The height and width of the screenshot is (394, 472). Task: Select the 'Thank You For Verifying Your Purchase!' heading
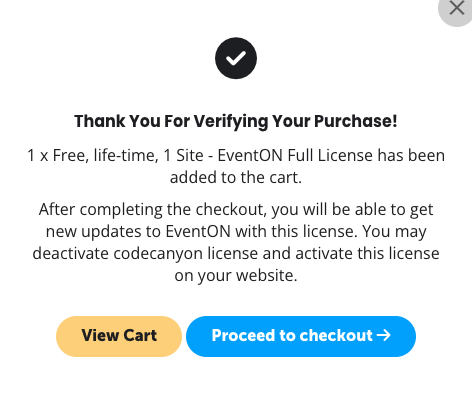[x=236, y=121]
